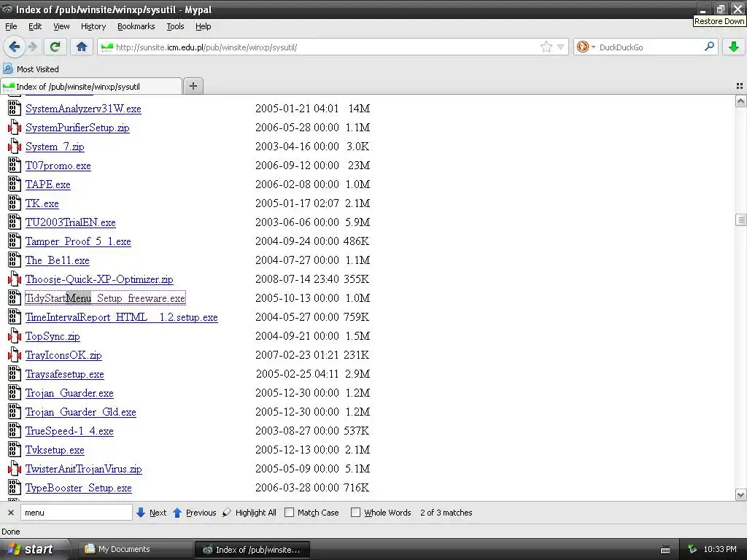Click file icon beside TrueSpeed-1_4.exe

[15, 431]
